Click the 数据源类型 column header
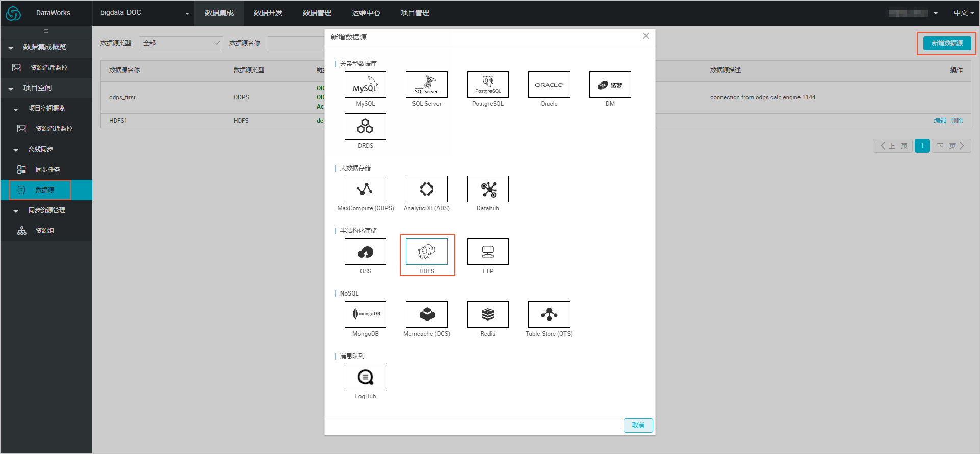This screenshot has height=454, width=980. point(249,70)
